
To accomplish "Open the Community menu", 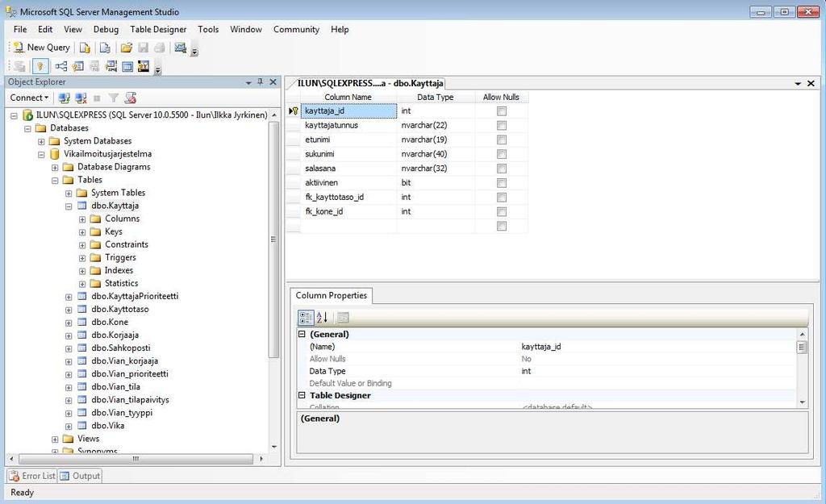I will point(296,30).
